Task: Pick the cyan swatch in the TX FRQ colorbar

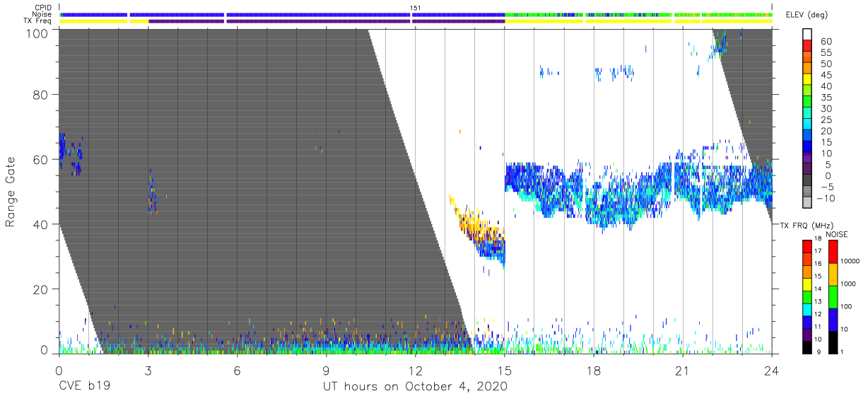Action: point(808,308)
